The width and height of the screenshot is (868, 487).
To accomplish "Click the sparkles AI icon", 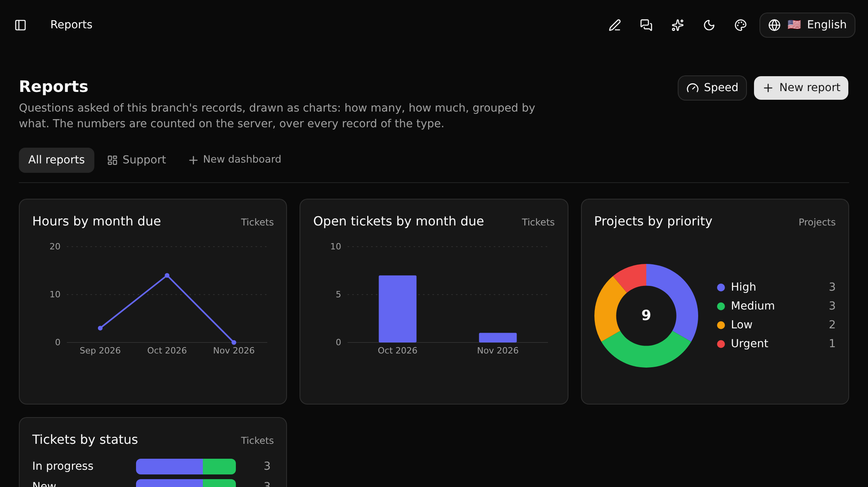I will tap(678, 25).
